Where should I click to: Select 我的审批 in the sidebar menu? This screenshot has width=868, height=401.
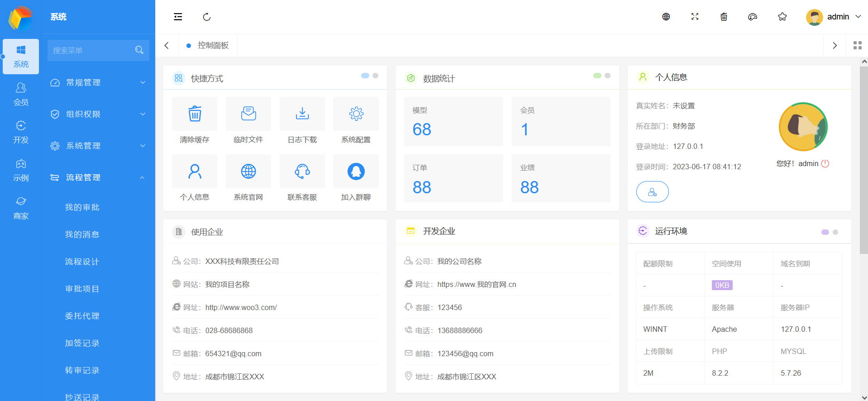(x=82, y=207)
